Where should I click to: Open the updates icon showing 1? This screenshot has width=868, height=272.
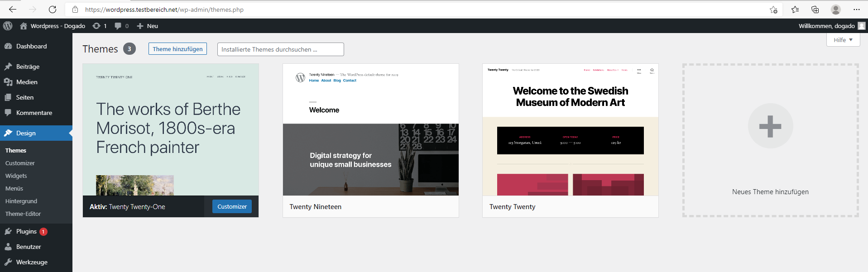point(100,26)
